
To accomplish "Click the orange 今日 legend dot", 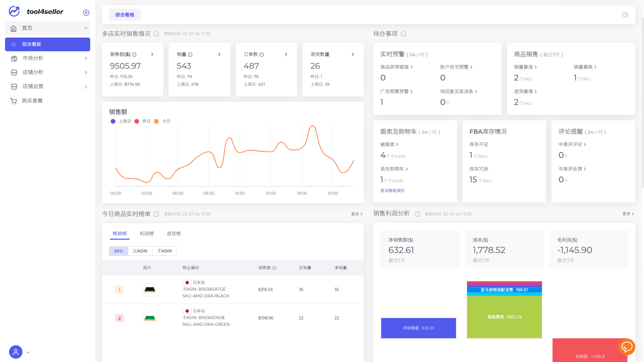I will pos(156,121).
